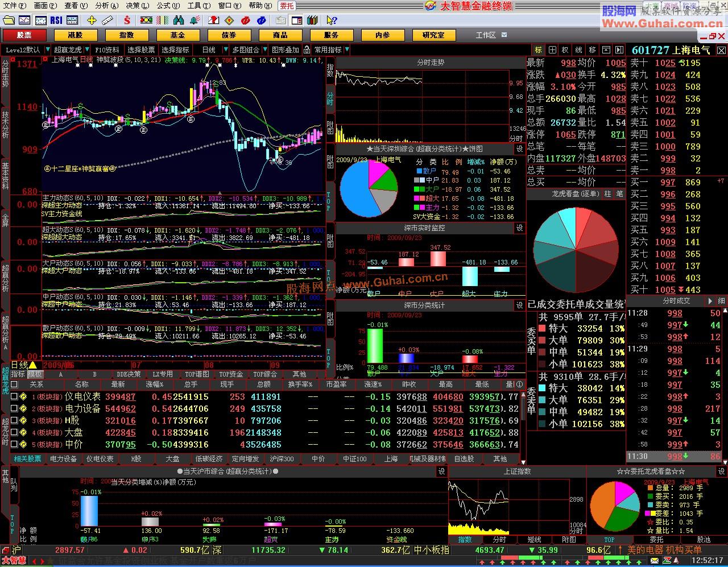
Task: Click the intraday trend chart icon
Action: click(24, 20)
